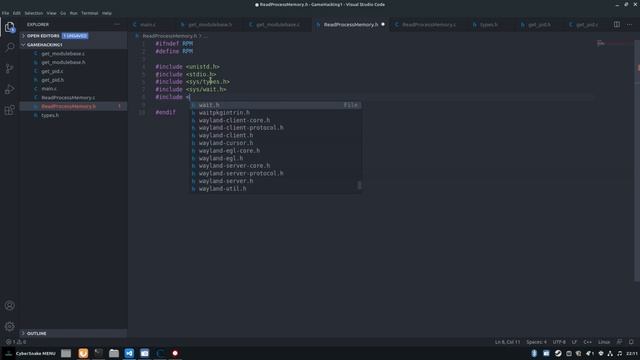Screen dimensions: 640x360
Task: Switch to the ReadProcessMemory.c tab
Action: click(429, 24)
